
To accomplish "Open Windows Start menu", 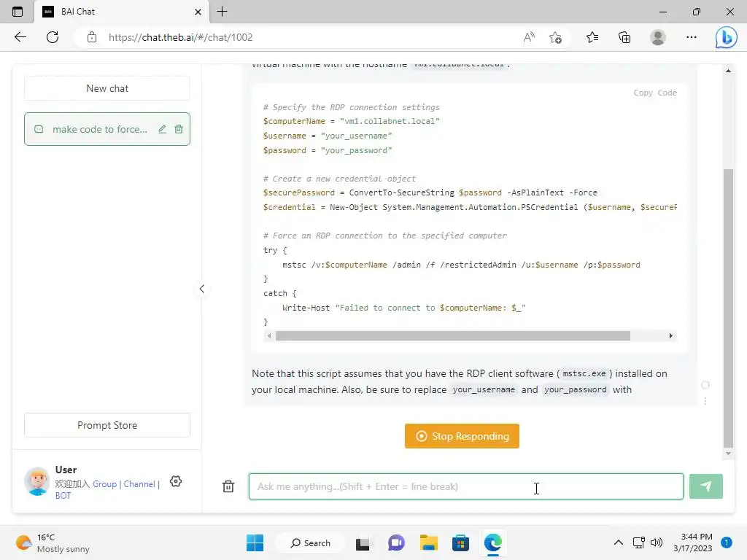I will point(255,542).
